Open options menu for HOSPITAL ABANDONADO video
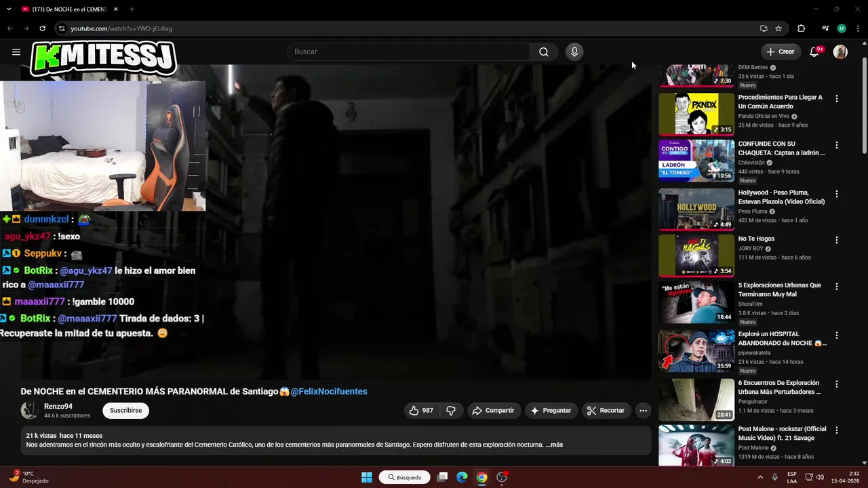868x488 pixels. 836,335
